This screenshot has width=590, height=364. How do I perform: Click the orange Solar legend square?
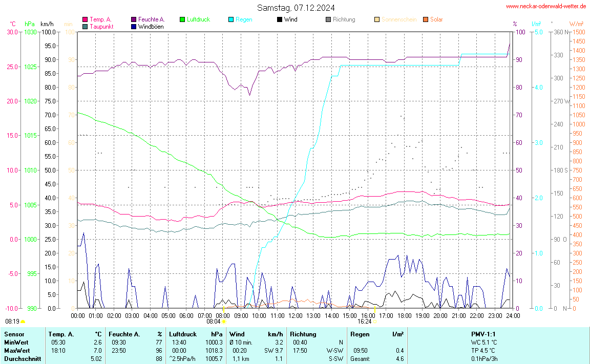click(426, 19)
